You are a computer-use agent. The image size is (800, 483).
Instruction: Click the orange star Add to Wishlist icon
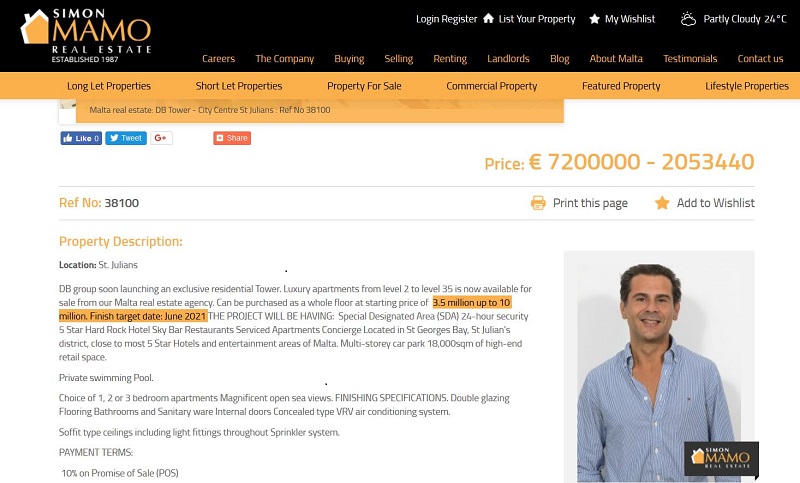(662, 203)
